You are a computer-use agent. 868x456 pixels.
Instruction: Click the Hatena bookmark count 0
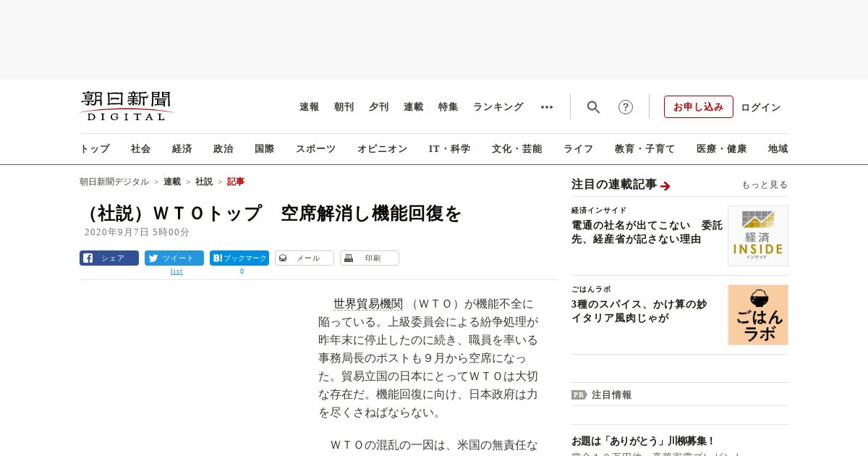(242, 271)
